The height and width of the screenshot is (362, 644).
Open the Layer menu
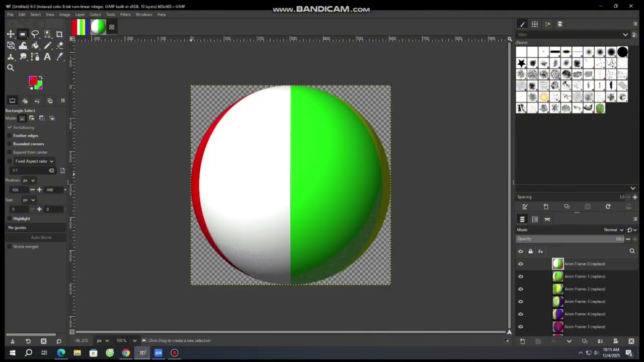[80, 15]
